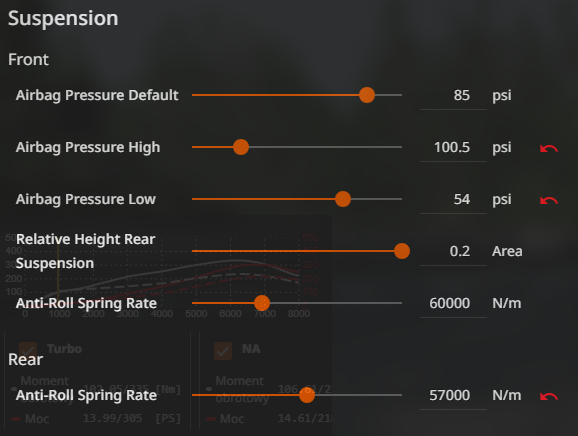Reset Rear Anti-Roll Spring Rate value
This screenshot has height=436, width=578.
pyautogui.click(x=549, y=396)
